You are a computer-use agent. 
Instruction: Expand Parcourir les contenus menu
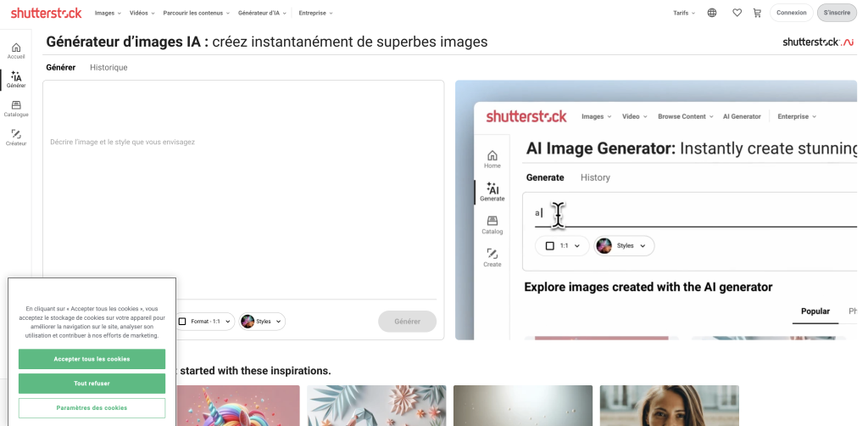coord(196,13)
